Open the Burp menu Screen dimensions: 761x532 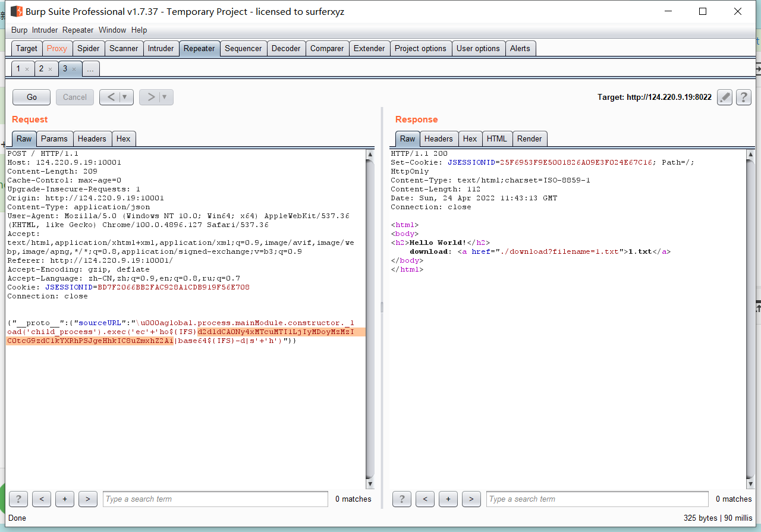pyautogui.click(x=20, y=30)
